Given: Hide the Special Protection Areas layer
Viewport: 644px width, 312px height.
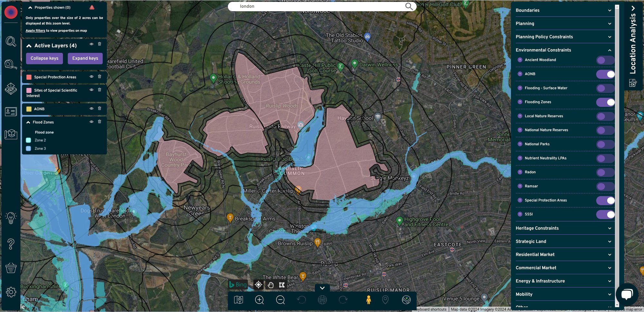Looking at the screenshot, I should (x=91, y=77).
